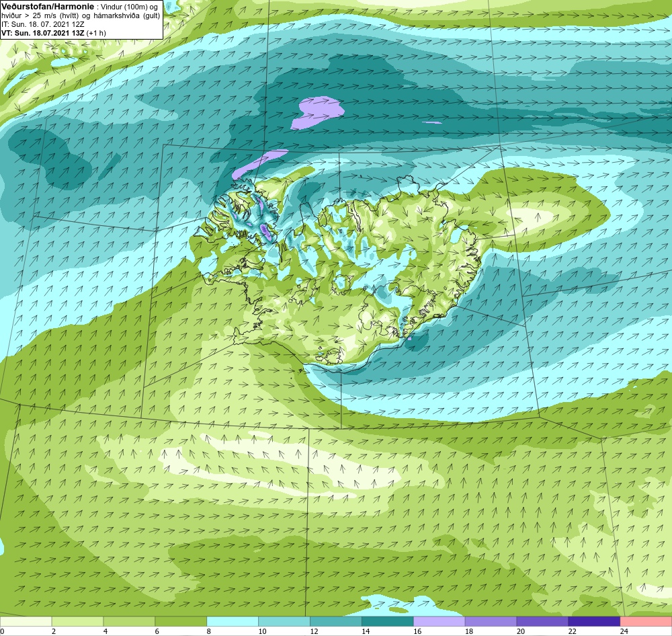Viewport: 672px width, 636px height.
Task: Click the large purple high-wind patch north of Iceland
Action: pyautogui.click(x=318, y=112)
